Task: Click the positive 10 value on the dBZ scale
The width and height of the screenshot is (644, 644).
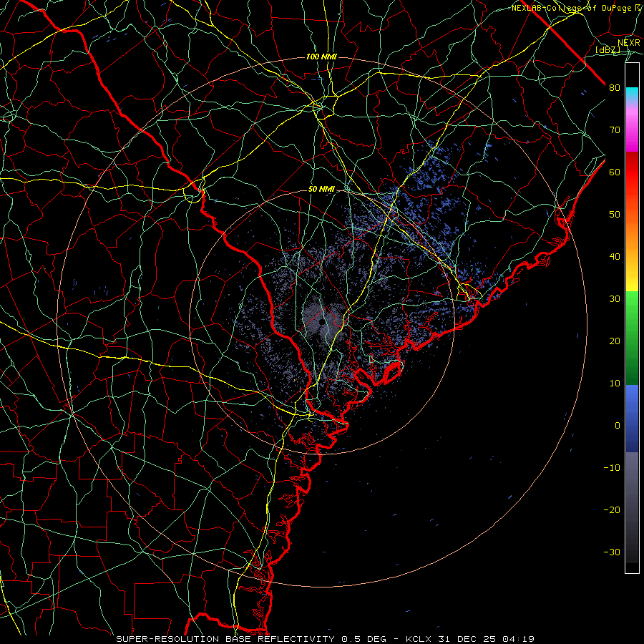Action: (615, 384)
